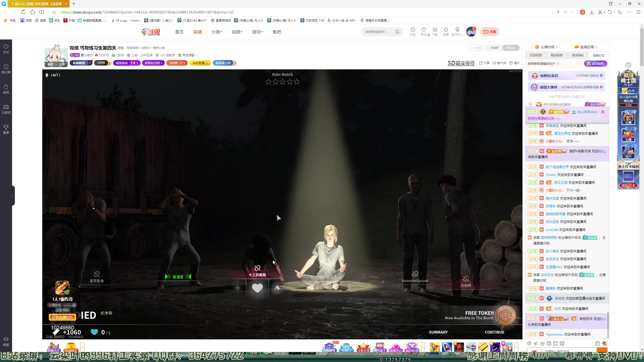Click the 礼物展馆 badge under title

(81, 63)
